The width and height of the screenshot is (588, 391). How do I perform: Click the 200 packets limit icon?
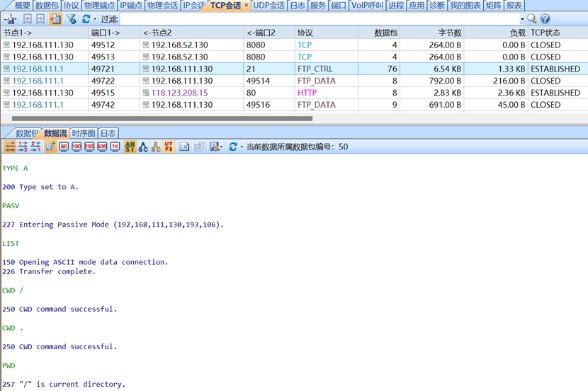click(89, 147)
